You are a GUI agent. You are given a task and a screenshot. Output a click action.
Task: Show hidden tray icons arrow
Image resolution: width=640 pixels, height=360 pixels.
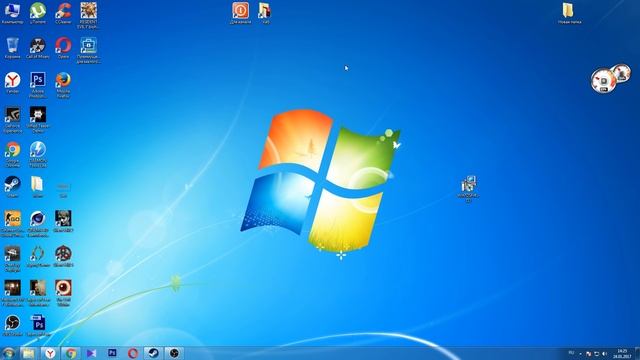[580, 353]
